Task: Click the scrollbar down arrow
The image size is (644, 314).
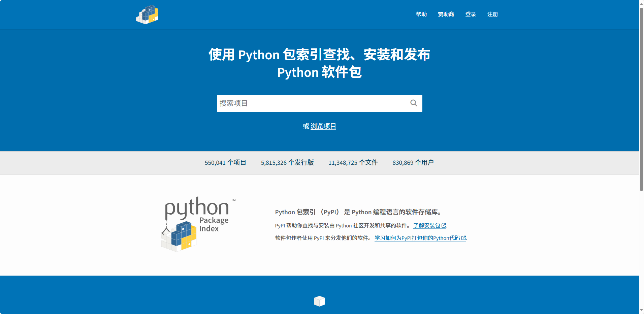Action: [641, 310]
